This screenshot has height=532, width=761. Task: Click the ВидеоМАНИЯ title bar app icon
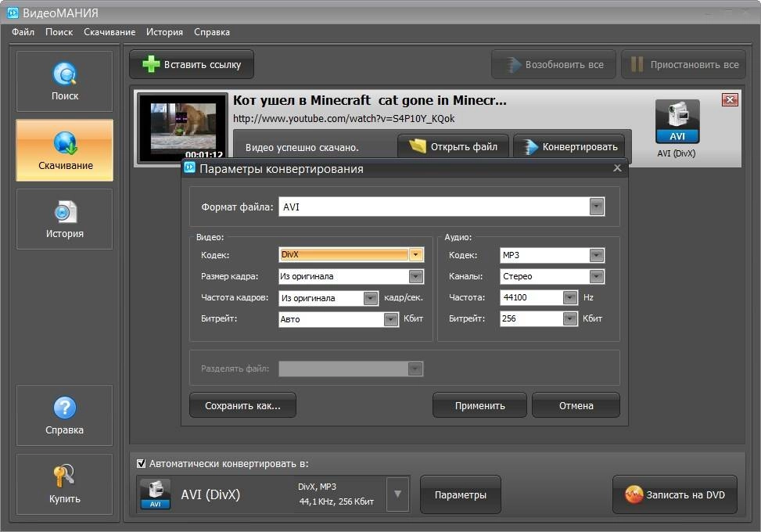[13, 13]
